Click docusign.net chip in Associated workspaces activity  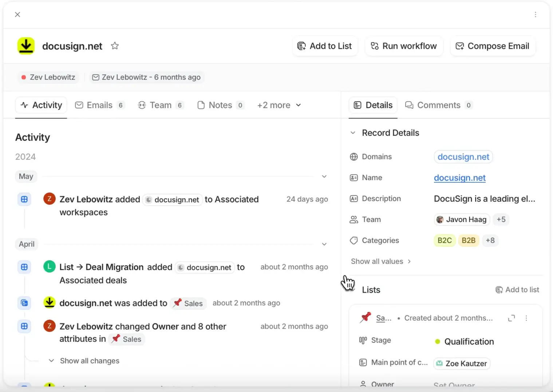click(x=173, y=199)
